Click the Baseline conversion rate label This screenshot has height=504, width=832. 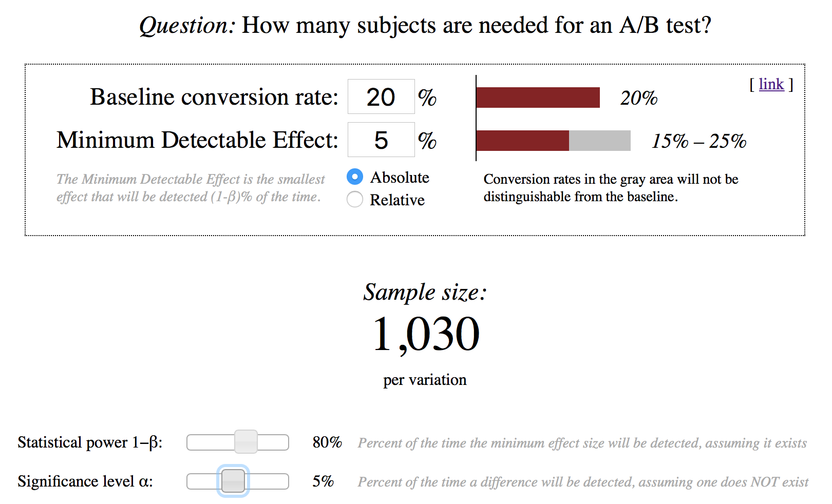(214, 96)
